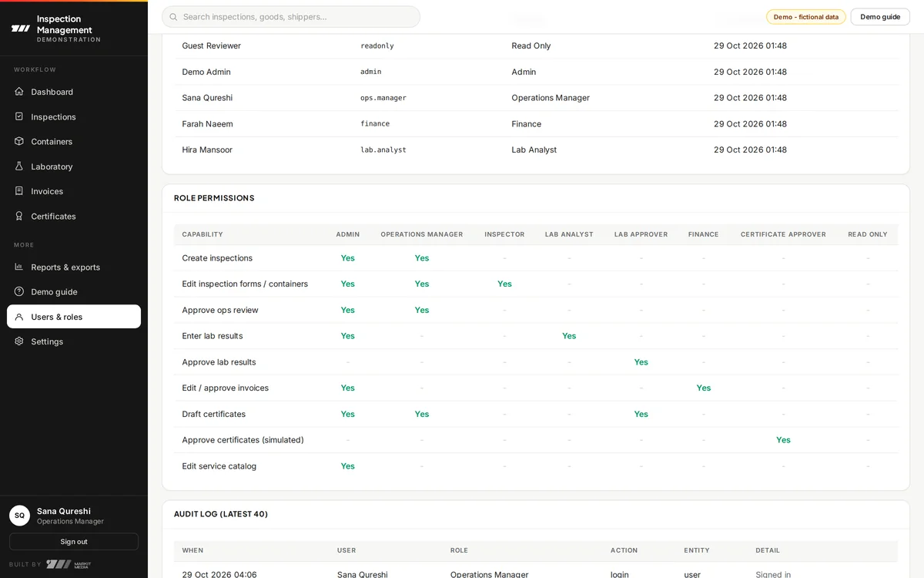Click the Invoices document icon
Image resolution: width=924 pixels, height=578 pixels.
(19, 191)
